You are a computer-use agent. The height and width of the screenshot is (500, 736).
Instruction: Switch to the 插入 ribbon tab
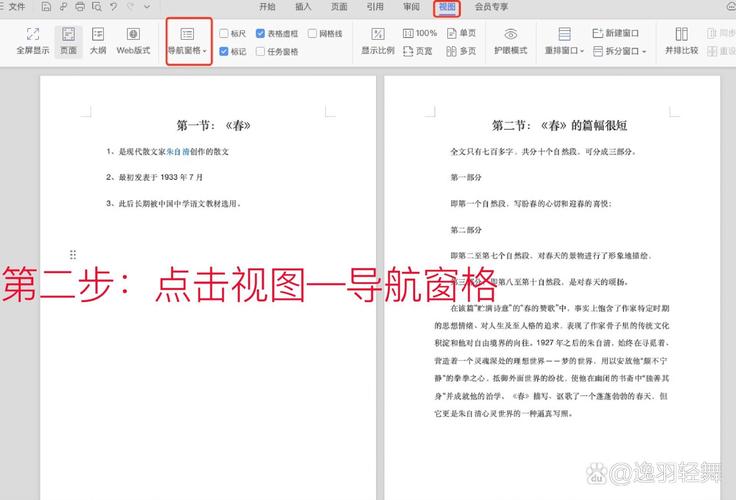click(303, 7)
